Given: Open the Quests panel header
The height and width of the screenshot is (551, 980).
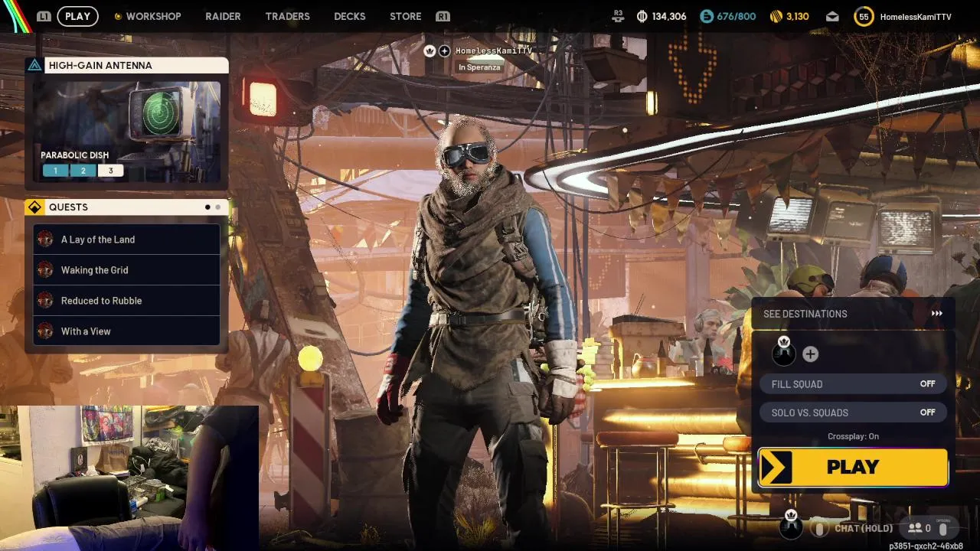Looking at the screenshot, I should [x=127, y=207].
